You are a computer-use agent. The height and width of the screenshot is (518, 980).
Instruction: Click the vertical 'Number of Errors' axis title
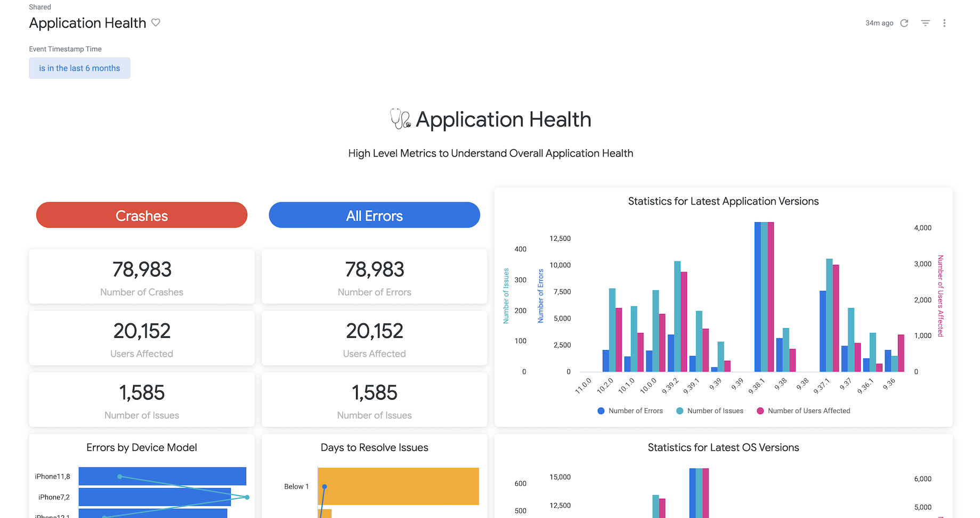[541, 296]
